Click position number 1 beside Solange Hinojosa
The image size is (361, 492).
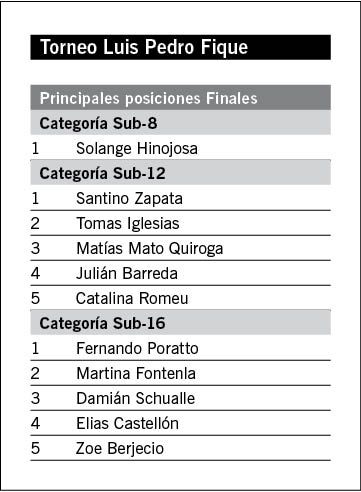(x=35, y=148)
